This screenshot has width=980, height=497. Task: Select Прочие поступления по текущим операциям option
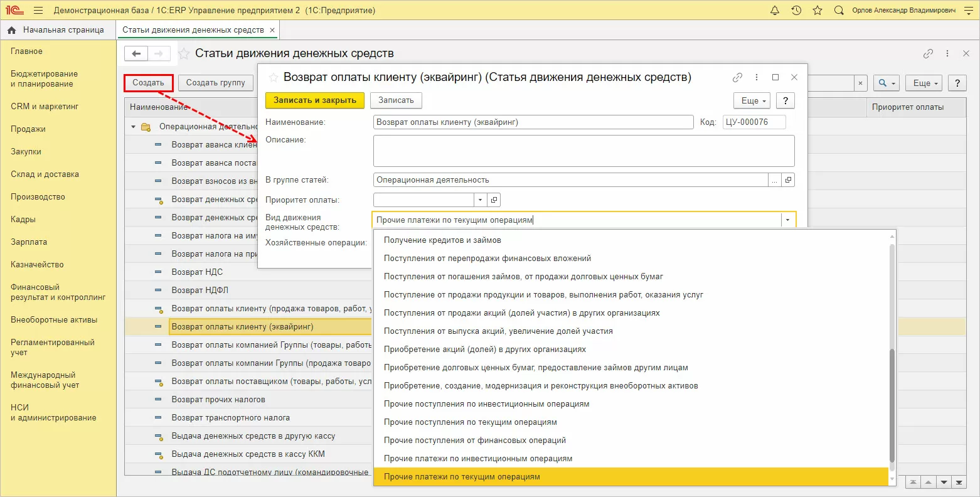coord(470,422)
